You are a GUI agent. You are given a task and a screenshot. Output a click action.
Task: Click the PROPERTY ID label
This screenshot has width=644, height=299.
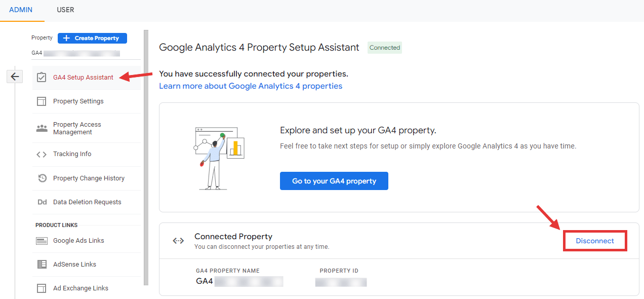tap(339, 271)
